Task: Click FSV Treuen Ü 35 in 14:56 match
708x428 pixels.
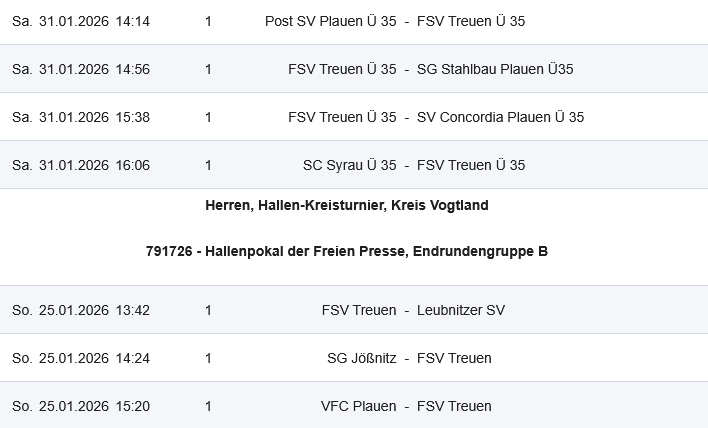Action: click(342, 69)
